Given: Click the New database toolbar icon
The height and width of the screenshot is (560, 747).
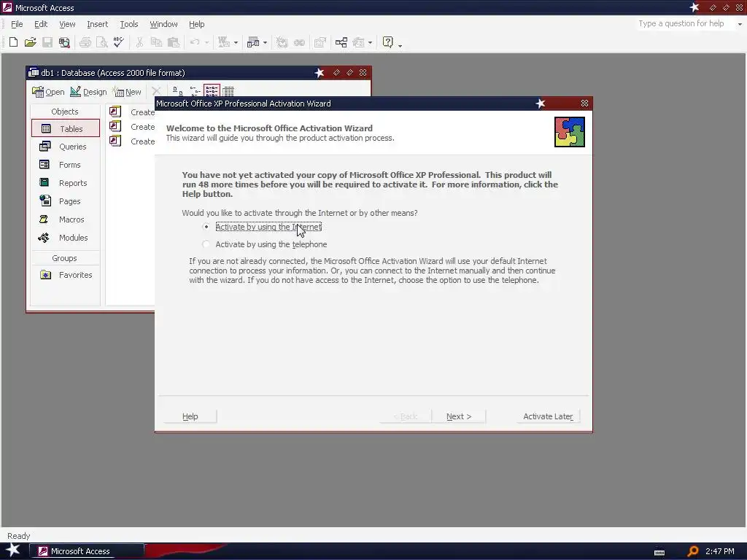Looking at the screenshot, I should coord(13,42).
